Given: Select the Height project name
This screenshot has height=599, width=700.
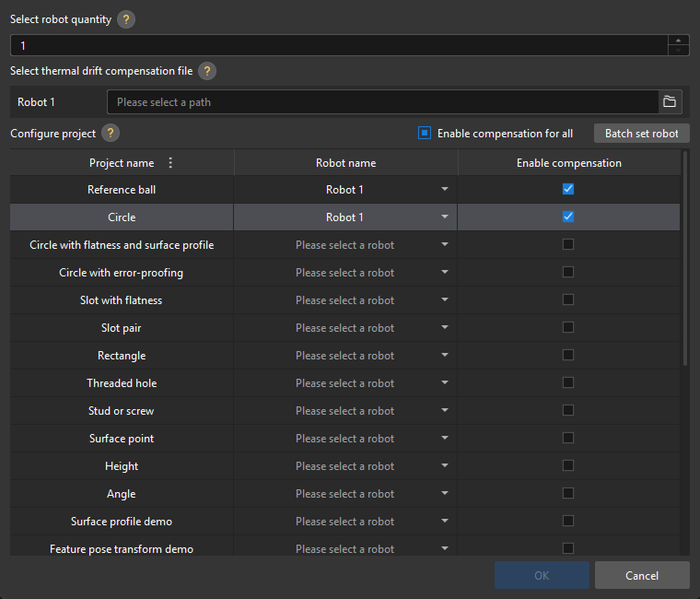Looking at the screenshot, I should (x=122, y=466).
